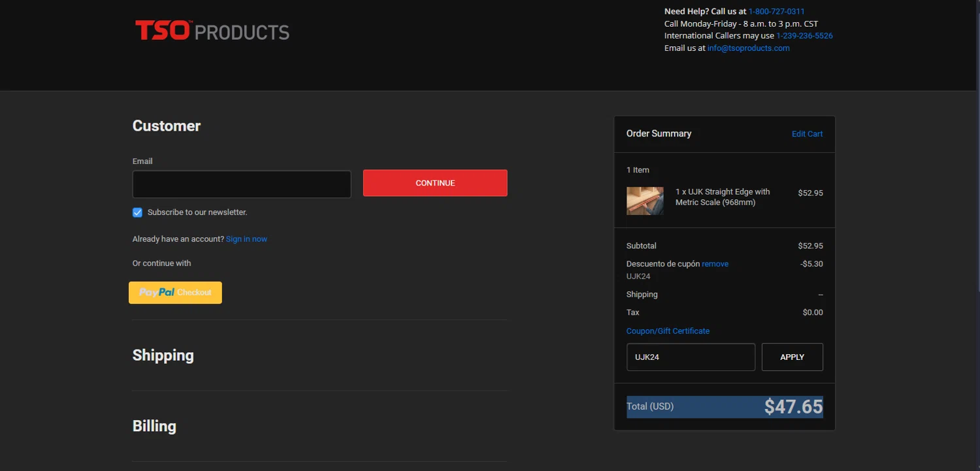Viewport: 980px width, 471px height.
Task: Open the Edit Cart link
Action: (x=807, y=134)
